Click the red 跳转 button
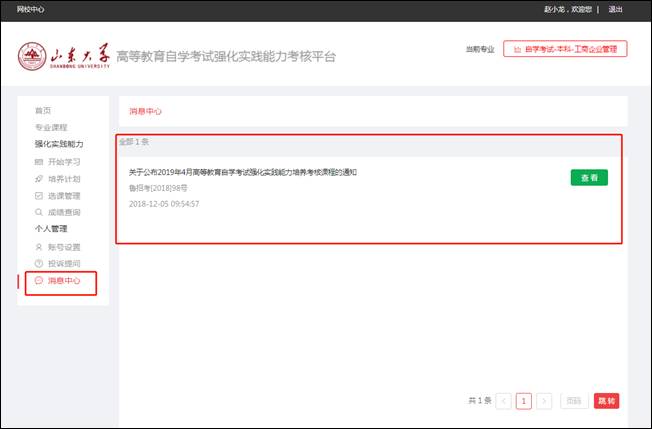652x429 pixels. tap(606, 401)
